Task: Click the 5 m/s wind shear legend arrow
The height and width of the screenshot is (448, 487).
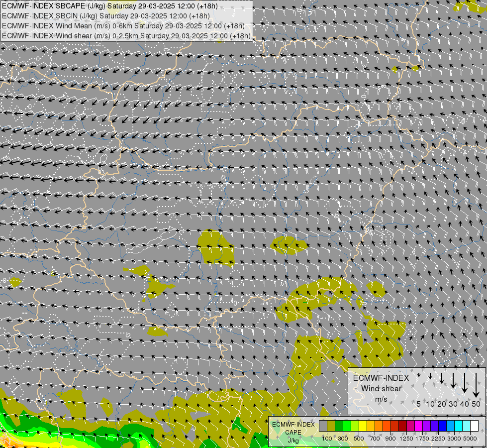Action: pyautogui.click(x=419, y=375)
